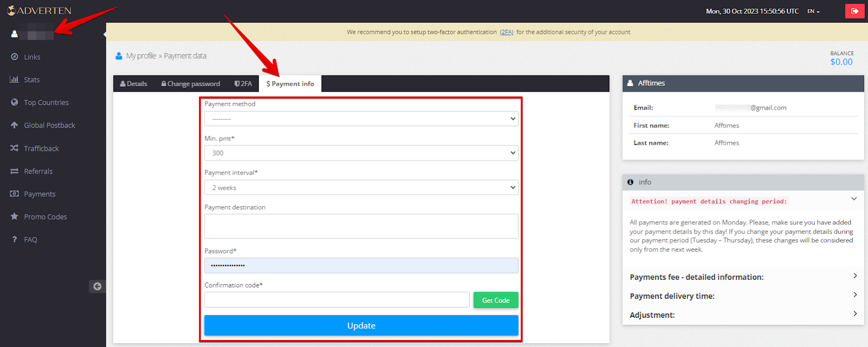Click the Global Postback arrow icon
868x347 pixels.
15,125
